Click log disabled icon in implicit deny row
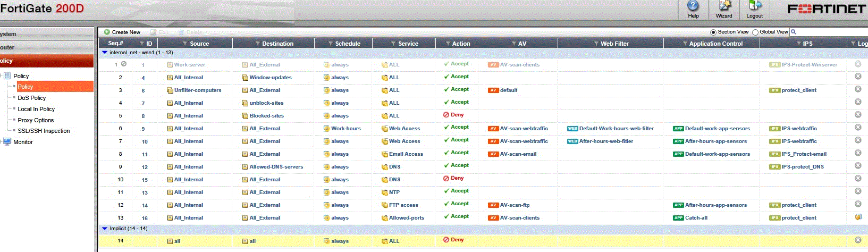Screen dimensions: 868x252 [857, 240]
